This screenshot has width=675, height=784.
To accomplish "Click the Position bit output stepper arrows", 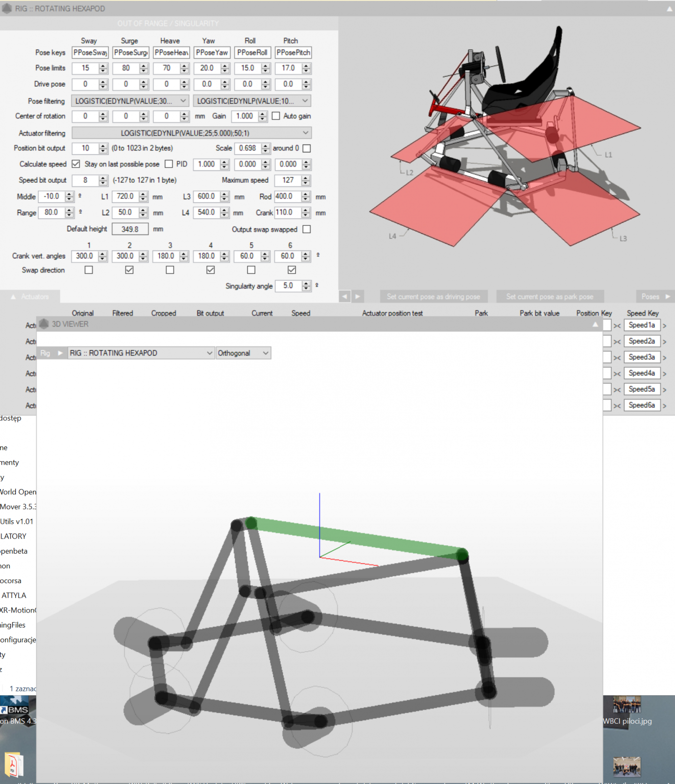I will click(103, 148).
